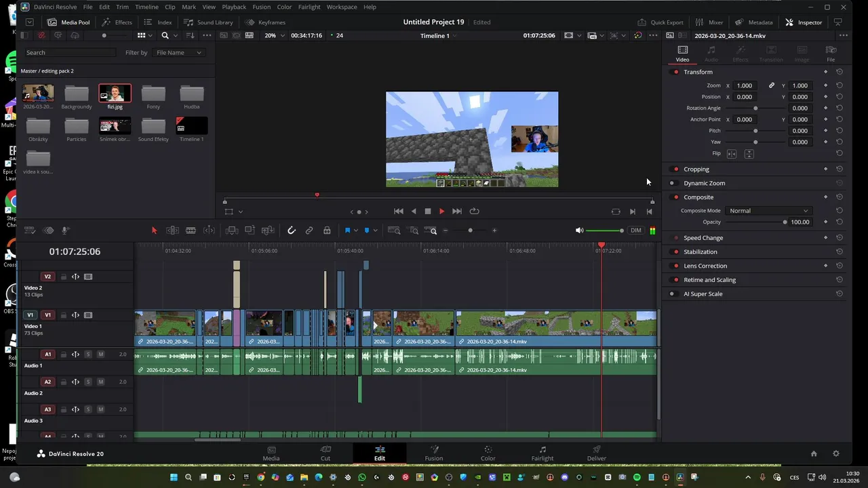Open the Marker color dropdown arrow
The width and height of the screenshot is (868, 488).
375,231
